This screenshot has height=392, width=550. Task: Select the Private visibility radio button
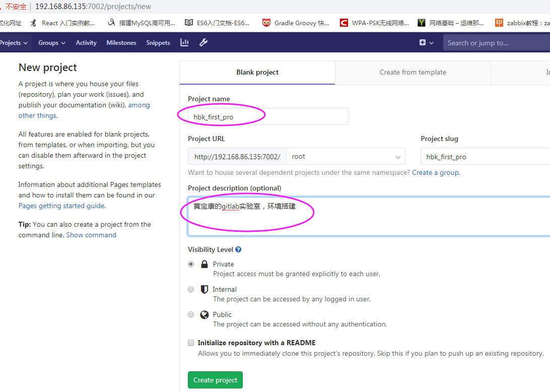pos(191,264)
